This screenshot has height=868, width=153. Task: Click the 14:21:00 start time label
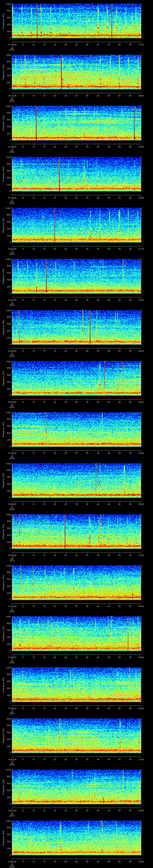click(12, 300)
